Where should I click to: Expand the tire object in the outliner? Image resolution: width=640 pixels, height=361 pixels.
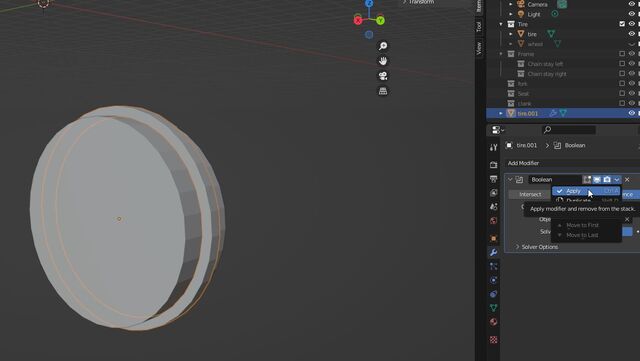click(511, 34)
